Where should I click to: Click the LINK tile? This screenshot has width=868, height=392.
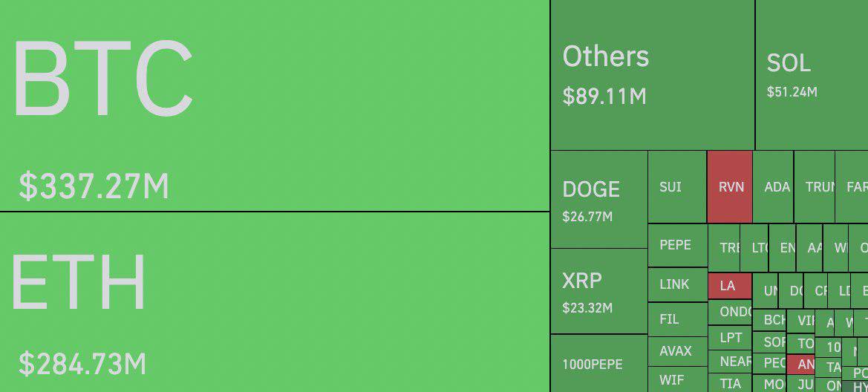tap(678, 284)
